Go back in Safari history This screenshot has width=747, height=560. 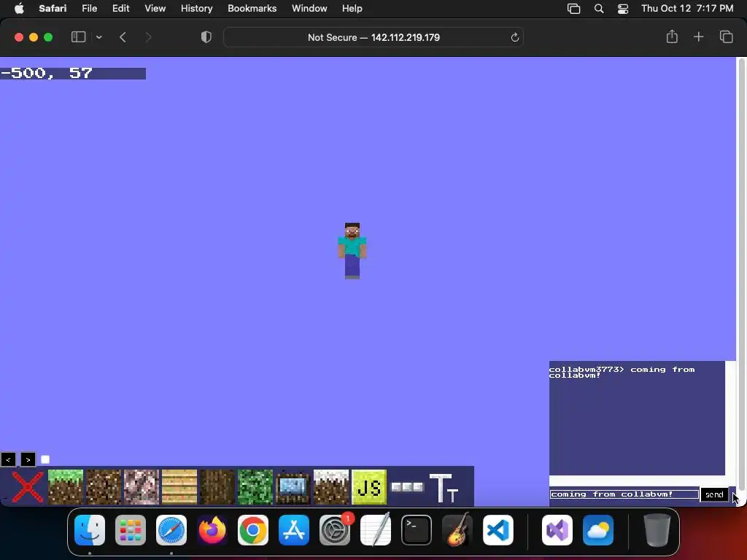click(x=123, y=37)
